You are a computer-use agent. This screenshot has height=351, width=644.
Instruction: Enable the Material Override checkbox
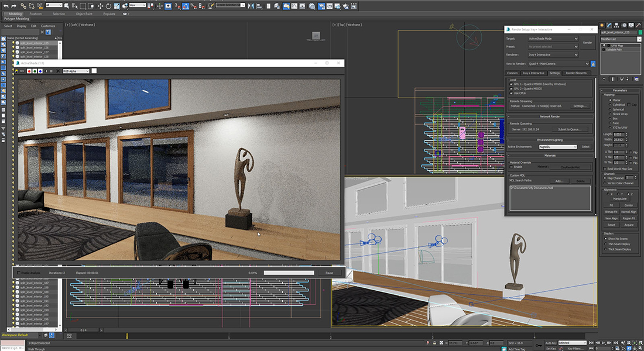511,167
